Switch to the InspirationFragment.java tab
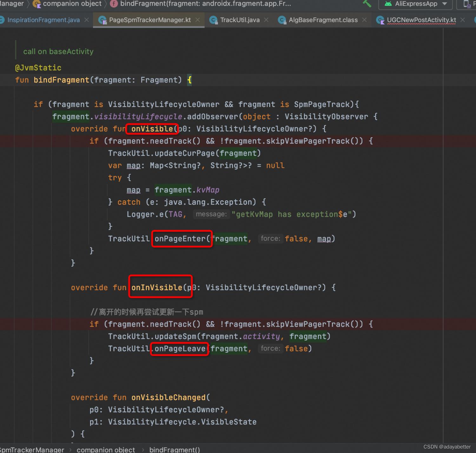 click(x=43, y=20)
